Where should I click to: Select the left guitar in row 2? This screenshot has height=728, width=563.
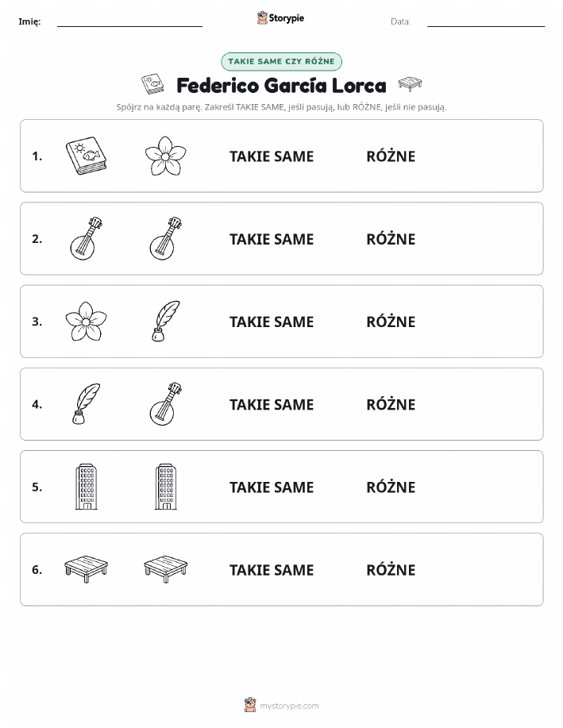86,239
